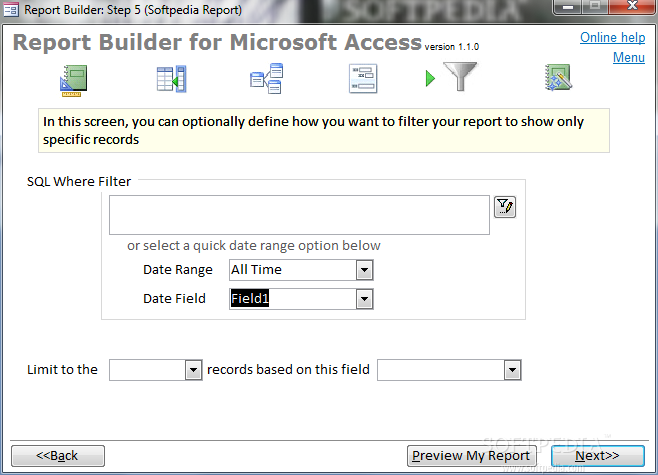658x475 pixels.
Task: Open the table relationships step icon
Action: click(x=266, y=78)
